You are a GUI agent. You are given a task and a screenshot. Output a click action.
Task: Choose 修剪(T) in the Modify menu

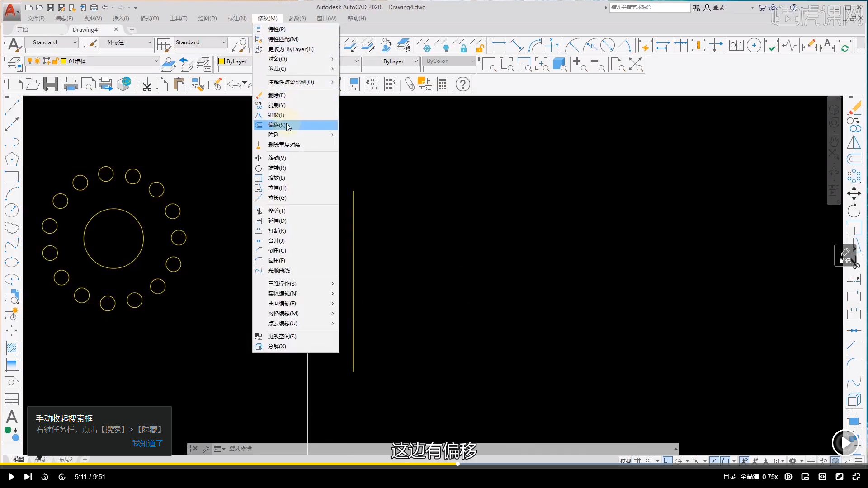click(296, 211)
